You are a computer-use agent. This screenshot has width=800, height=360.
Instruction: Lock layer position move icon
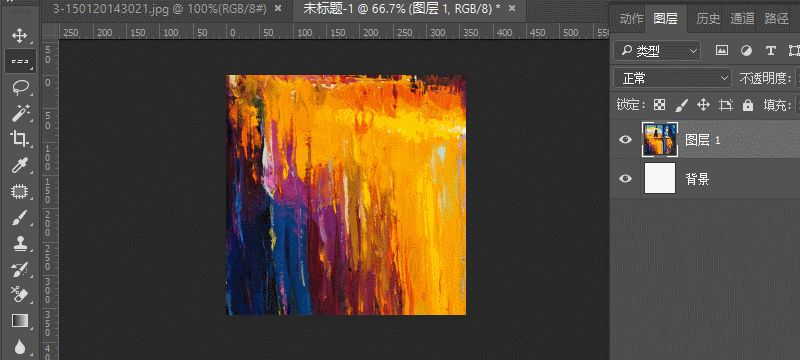click(x=704, y=106)
